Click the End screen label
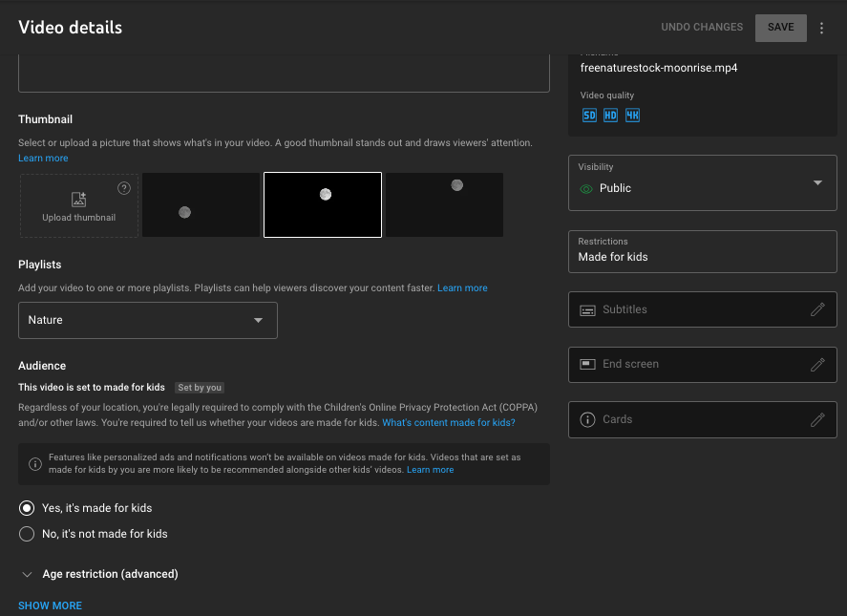 (x=630, y=364)
